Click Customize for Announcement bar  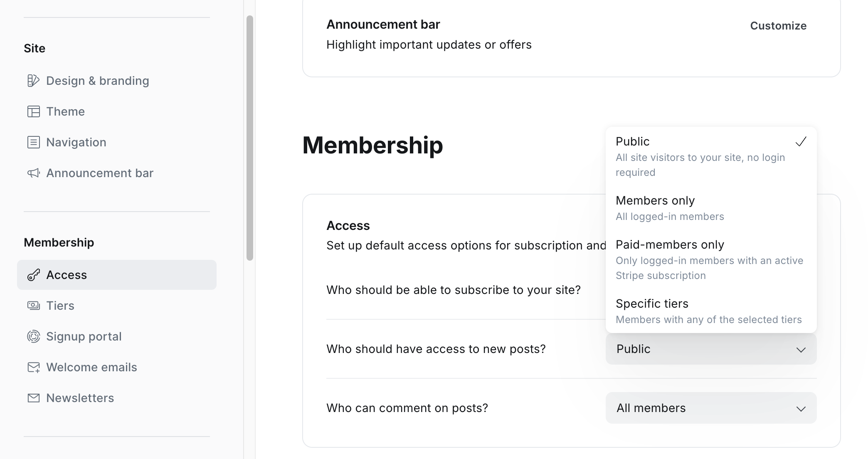(x=778, y=26)
